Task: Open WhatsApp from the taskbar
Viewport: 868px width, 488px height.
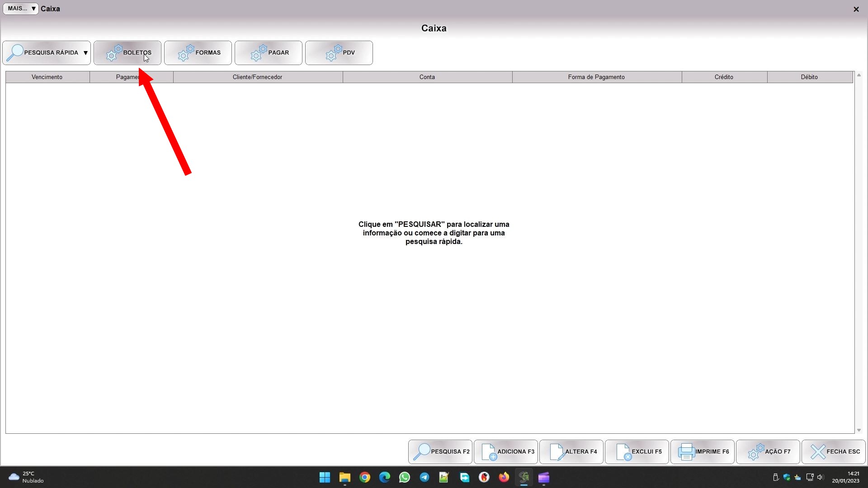Action: 404,477
